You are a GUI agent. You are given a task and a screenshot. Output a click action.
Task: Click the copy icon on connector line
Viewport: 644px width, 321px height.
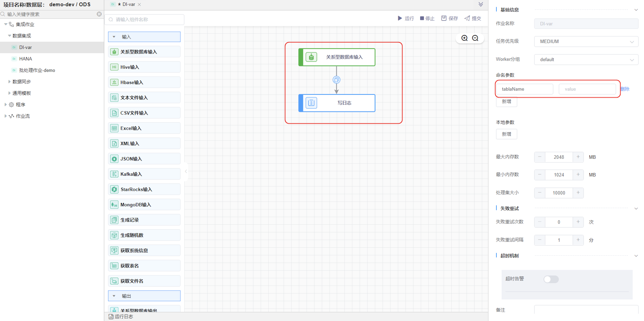pyautogui.click(x=336, y=80)
